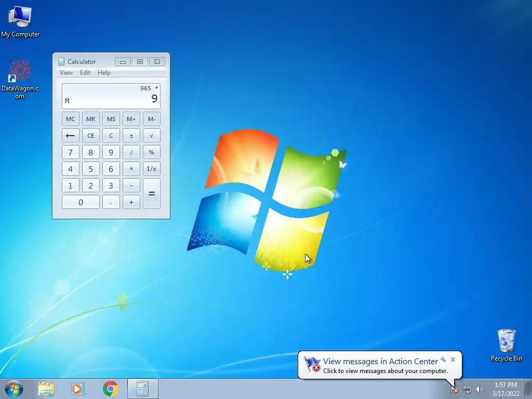Open the My Computer desktop icon
This screenshot has width=532, height=399.
(x=20, y=21)
